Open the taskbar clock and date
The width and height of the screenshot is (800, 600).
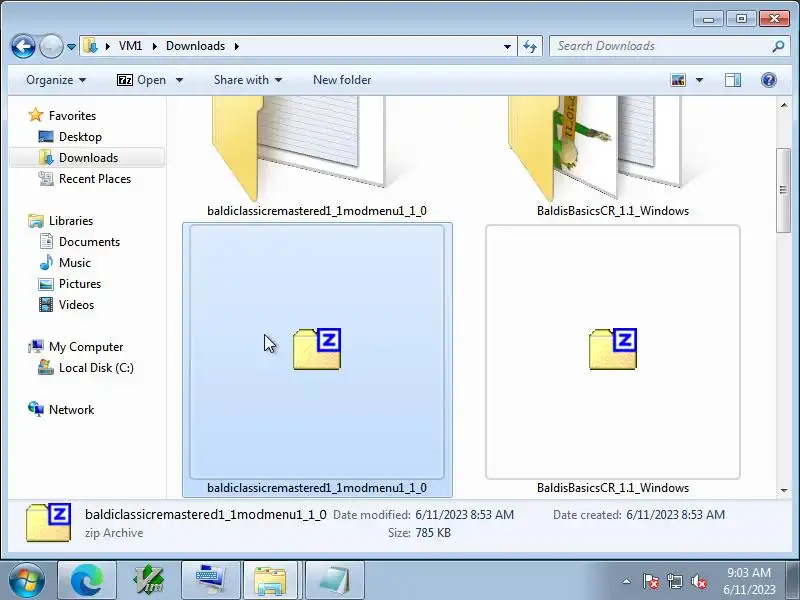[x=748, y=581]
